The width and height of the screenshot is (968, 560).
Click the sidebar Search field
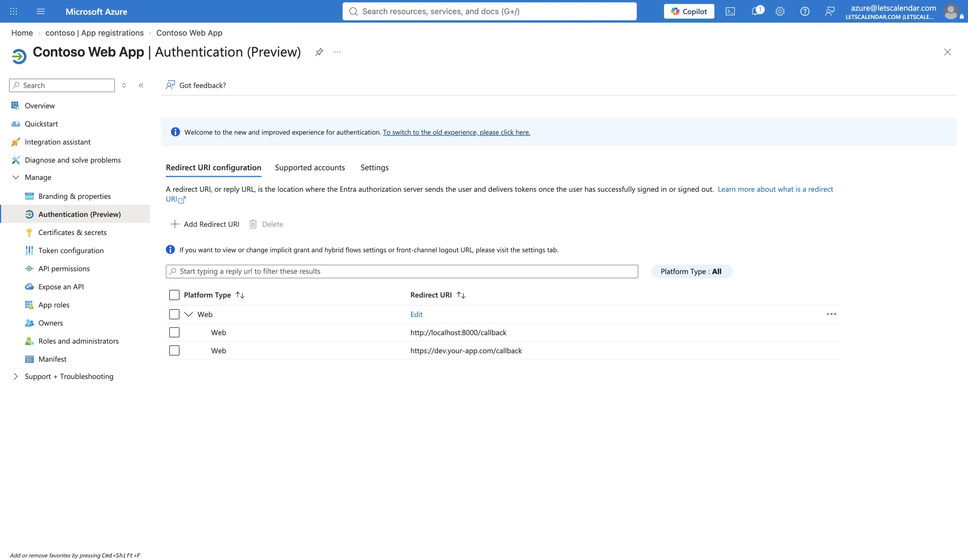point(62,85)
